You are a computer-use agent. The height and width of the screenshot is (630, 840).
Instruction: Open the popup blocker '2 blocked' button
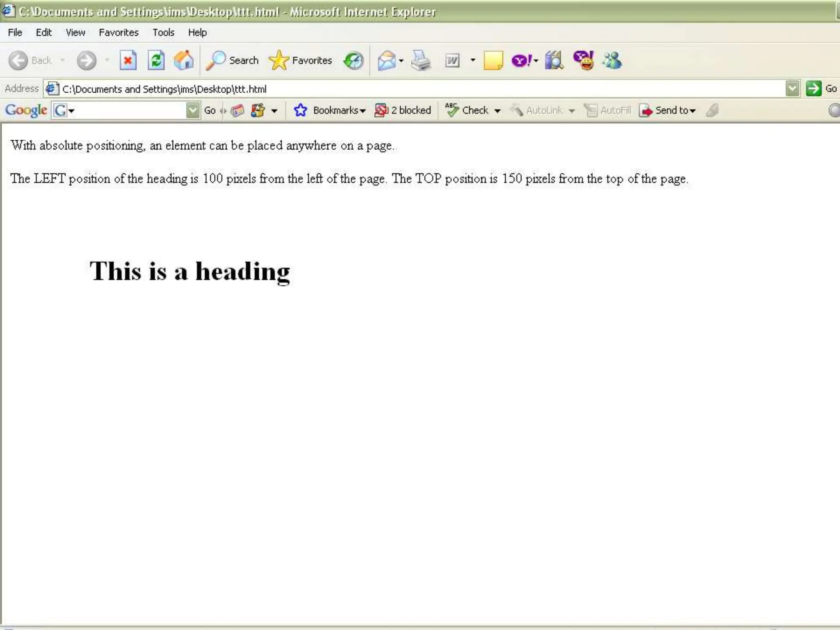[x=403, y=110]
